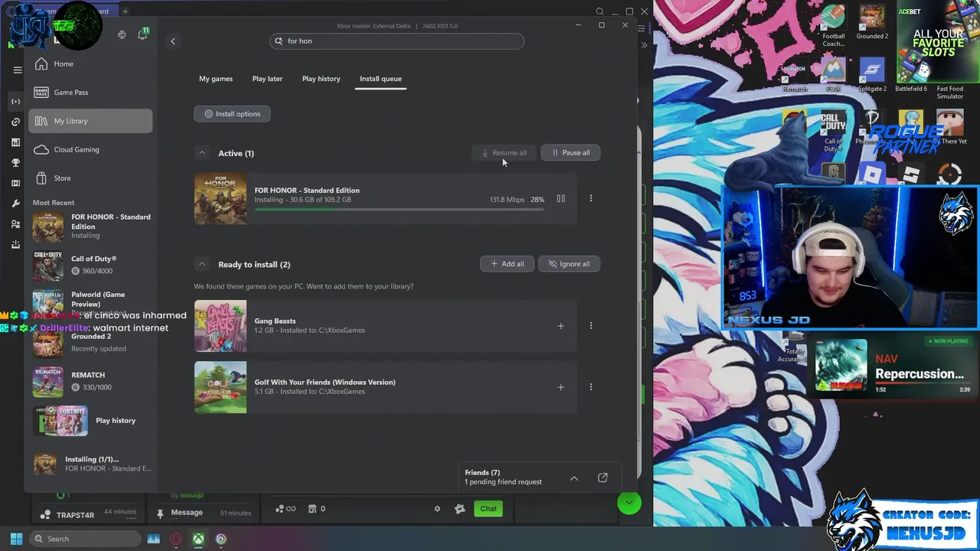Open Play history with Fortnite thumbnail
The width and height of the screenshot is (980, 551).
(x=90, y=420)
